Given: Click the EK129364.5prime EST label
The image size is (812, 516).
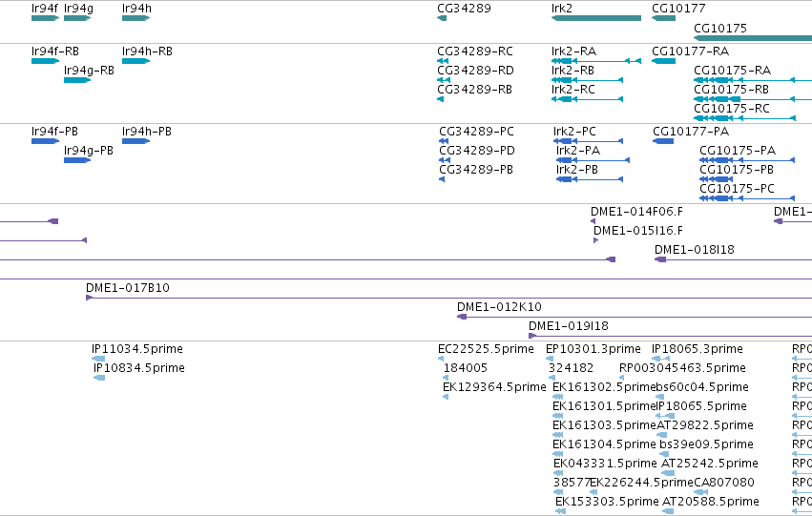Looking at the screenshot, I should click(x=494, y=387).
